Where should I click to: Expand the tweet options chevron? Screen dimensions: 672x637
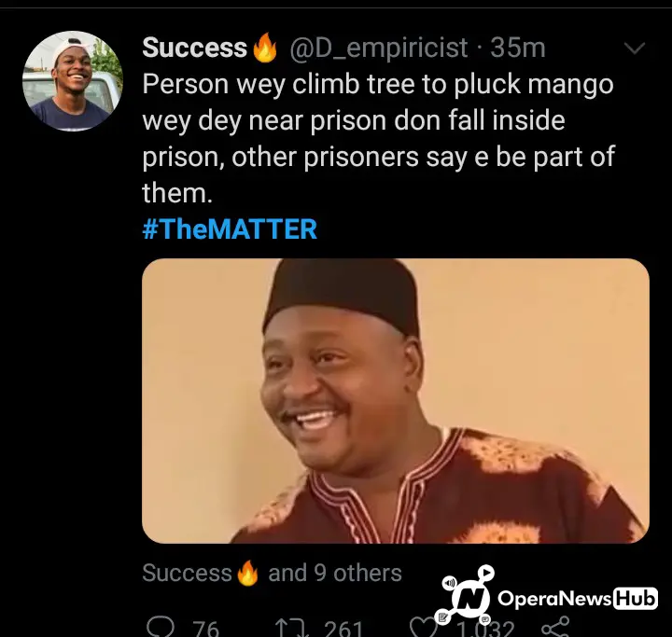click(x=635, y=48)
